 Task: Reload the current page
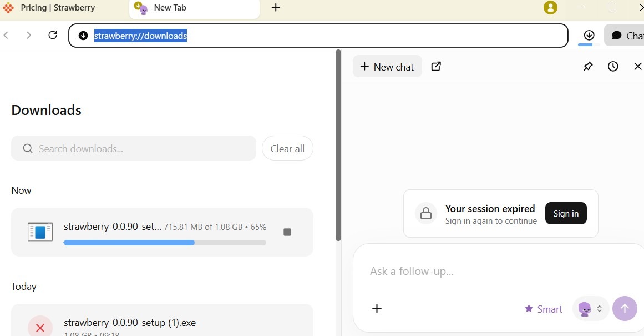[53, 36]
